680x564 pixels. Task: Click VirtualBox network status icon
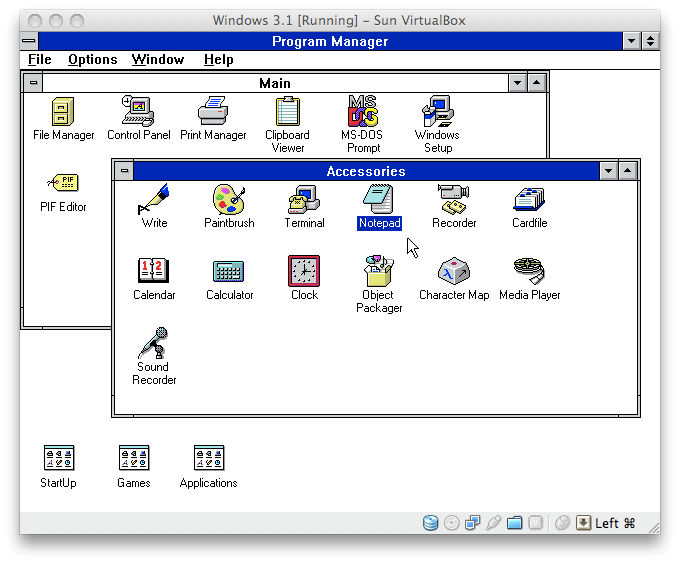[472, 523]
